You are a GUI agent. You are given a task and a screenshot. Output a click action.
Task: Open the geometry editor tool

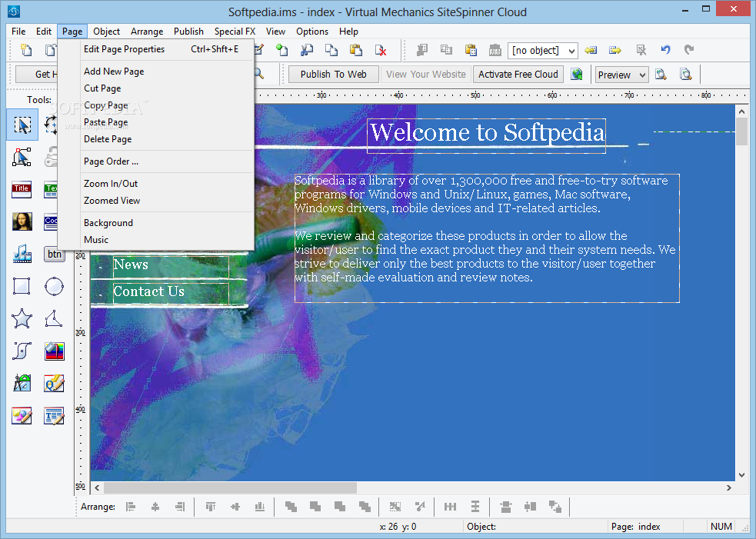[x=22, y=383]
